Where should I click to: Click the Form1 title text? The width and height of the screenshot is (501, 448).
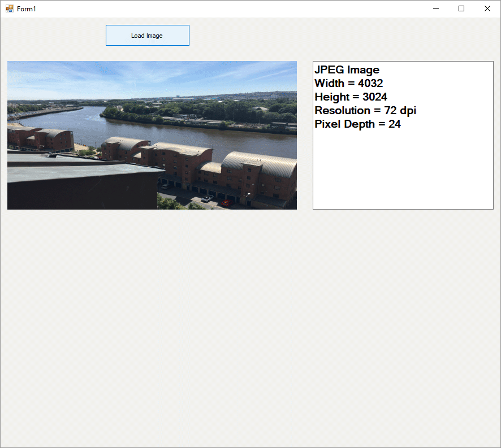pos(27,9)
